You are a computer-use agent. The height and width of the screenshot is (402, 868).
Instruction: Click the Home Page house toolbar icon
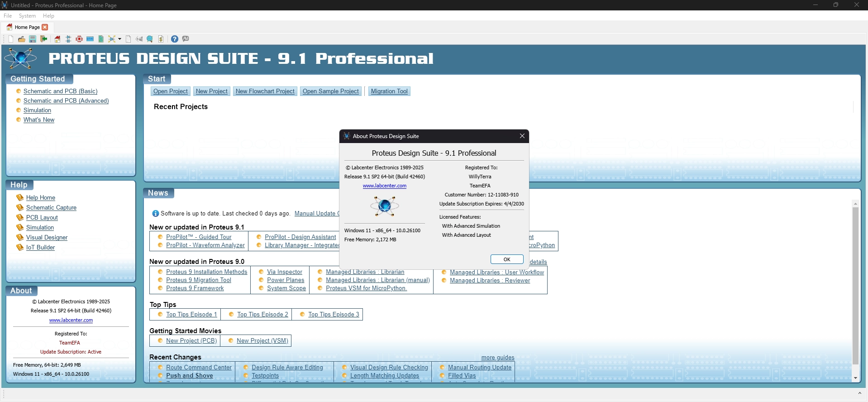click(x=57, y=39)
